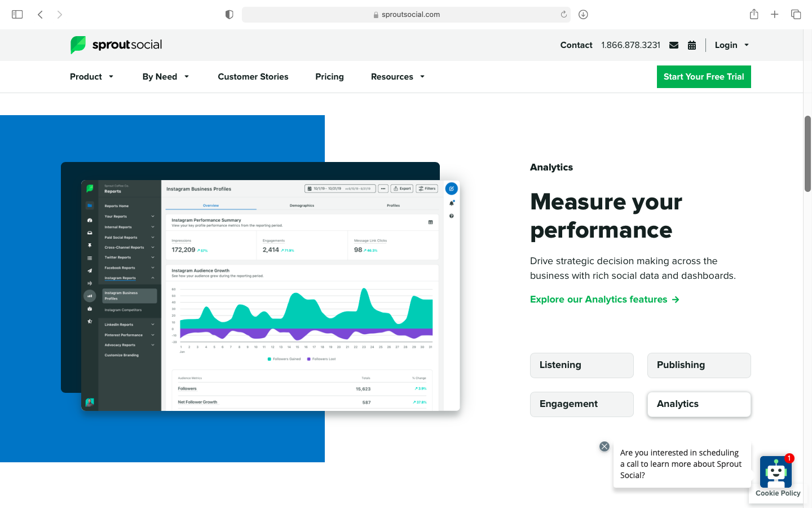Open the date range picker in dashboard
This screenshot has width=812, height=508.
pos(340,189)
